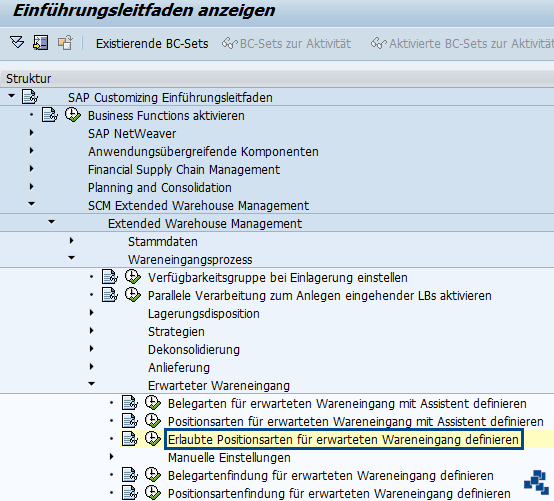Documentation icon for Belegartenfindung row

[130, 475]
